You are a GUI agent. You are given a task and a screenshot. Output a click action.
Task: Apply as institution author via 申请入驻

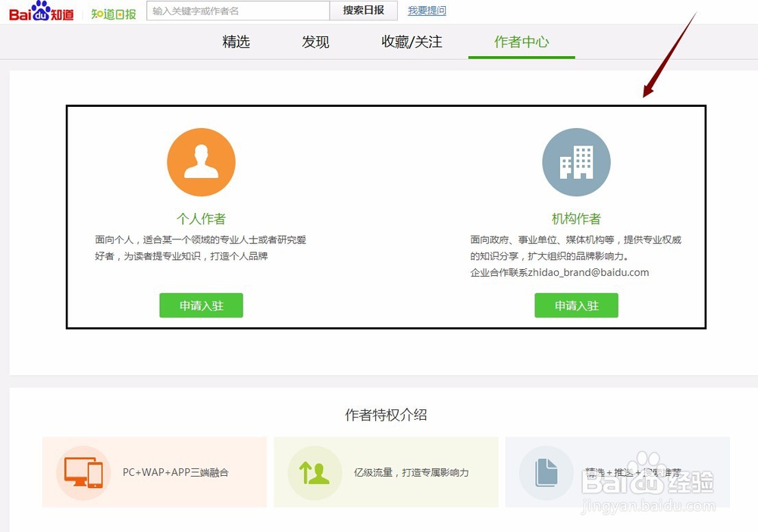(x=576, y=305)
